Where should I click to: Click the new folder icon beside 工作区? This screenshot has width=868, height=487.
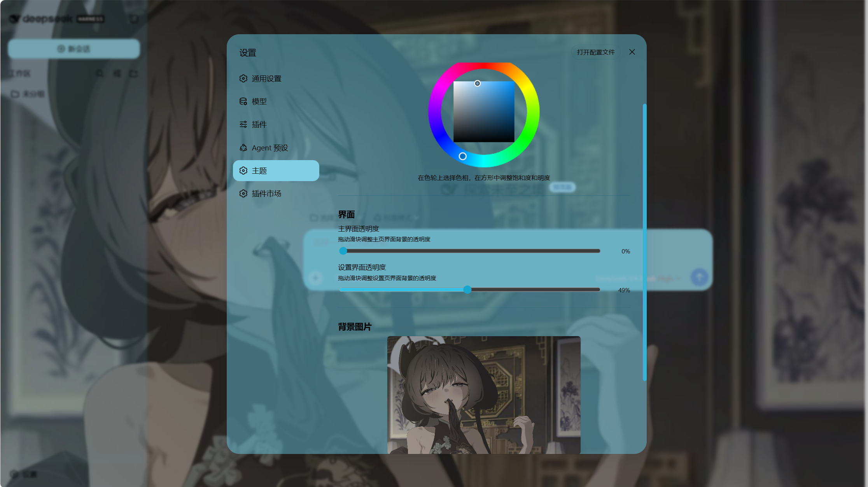pos(133,73)
